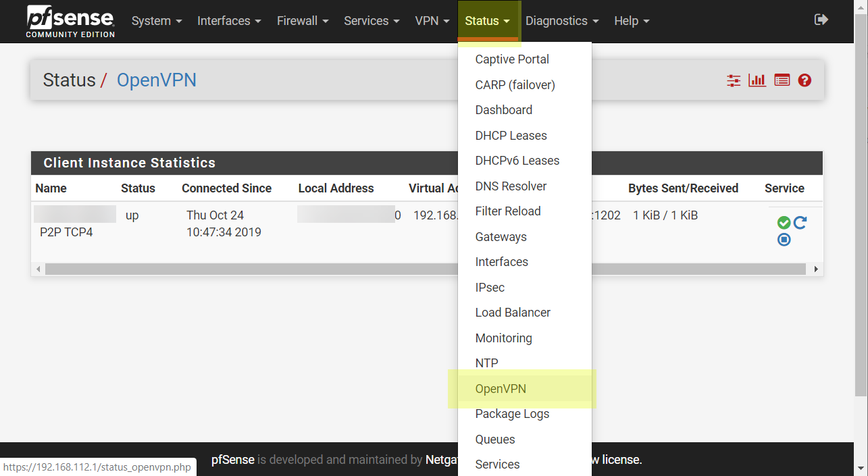Viewport: 868px width, 476px height.
Task: Select Interfaces in Status dropdown list
Action: click(x=525, y=262)
